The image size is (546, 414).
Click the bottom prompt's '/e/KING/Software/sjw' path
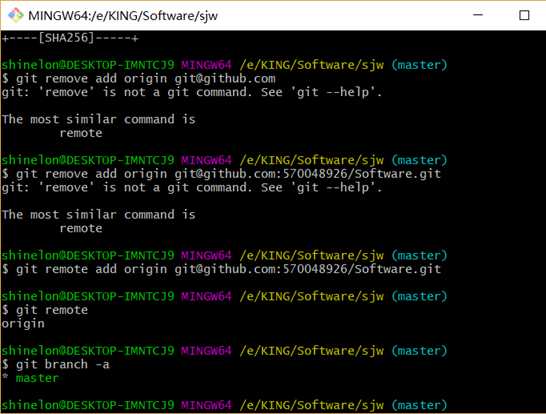click(312, 405)
